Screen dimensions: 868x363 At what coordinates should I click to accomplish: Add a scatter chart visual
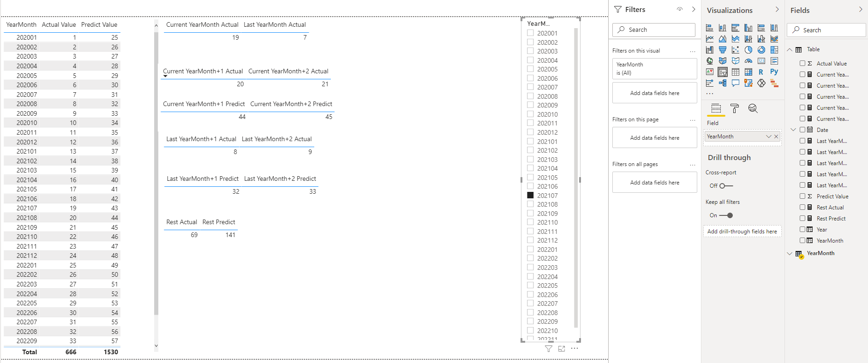[736, 50]
